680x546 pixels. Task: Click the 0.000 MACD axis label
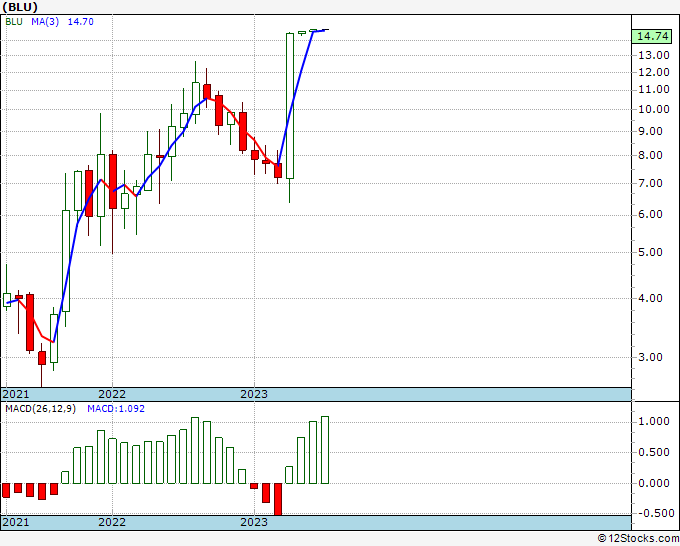pos(654,483)
